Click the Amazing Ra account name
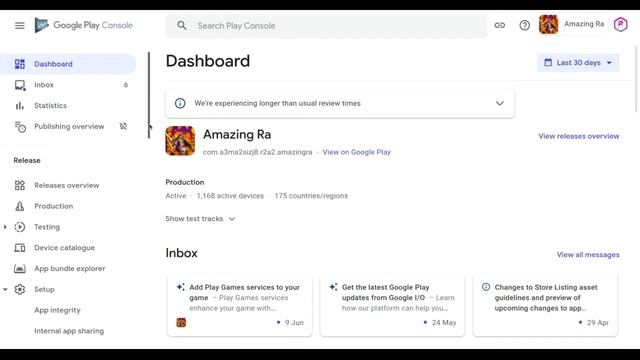 (584, 24)
